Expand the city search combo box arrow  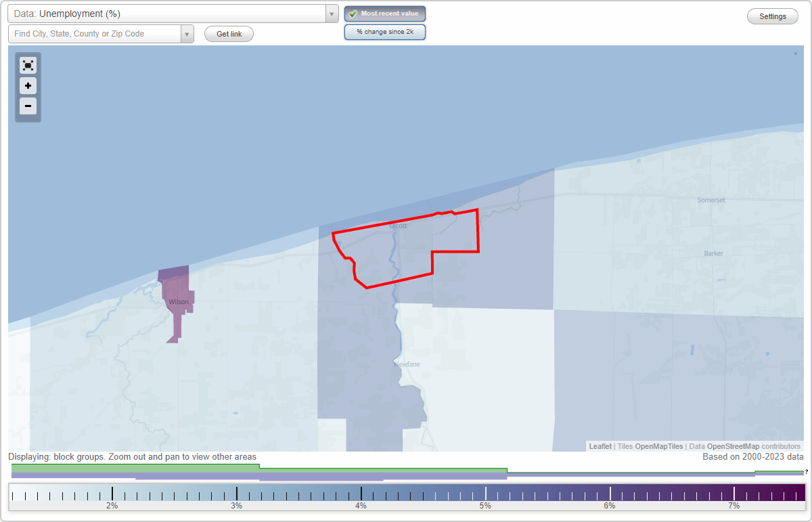pyautogui.click(x=187, y=33)
